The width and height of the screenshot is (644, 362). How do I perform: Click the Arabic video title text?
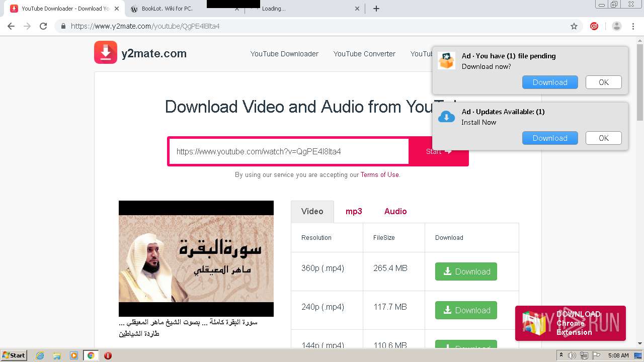(x=188, y=328)
